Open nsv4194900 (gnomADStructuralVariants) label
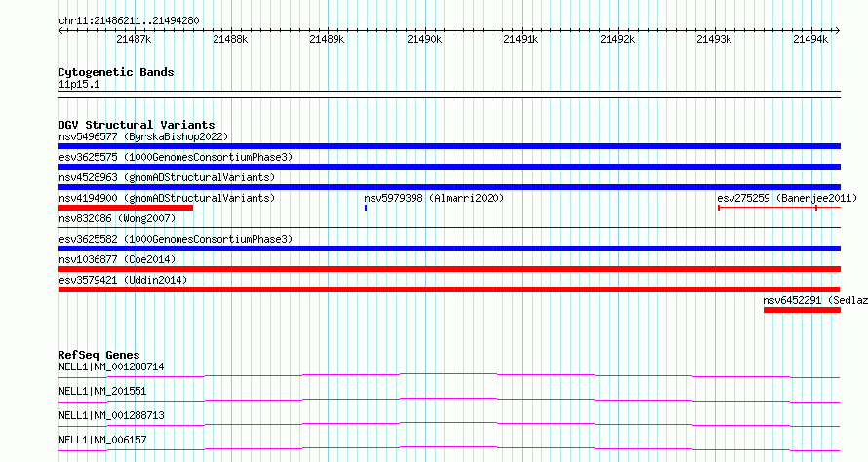The image size is (868, 462). click(x=167, y=198)
